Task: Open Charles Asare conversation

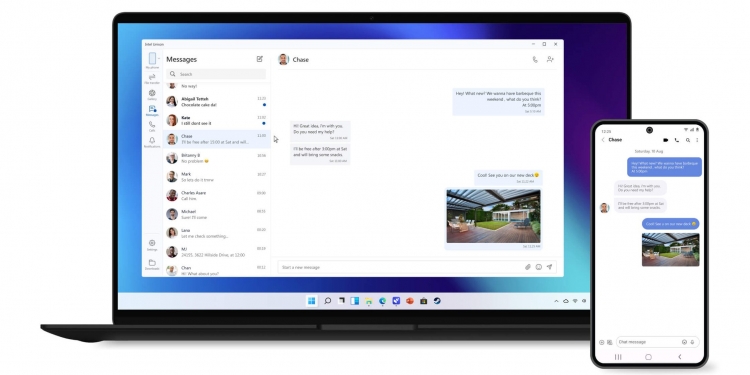Action: click(217, 195)
